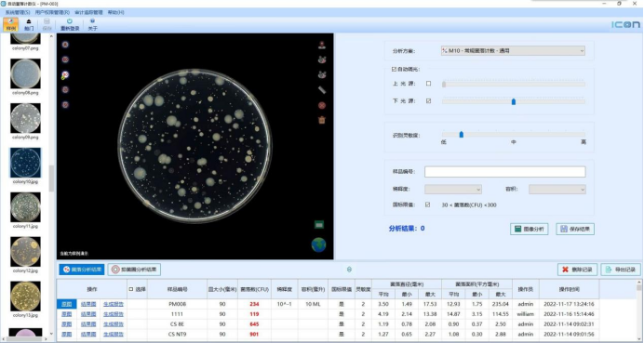Click the globe icon in the image corner

pos(318,244)
